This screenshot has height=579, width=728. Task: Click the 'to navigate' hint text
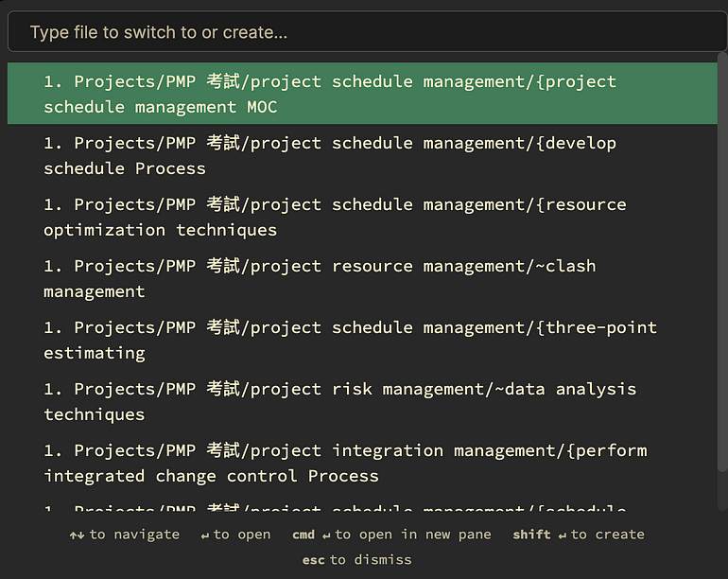134,535
